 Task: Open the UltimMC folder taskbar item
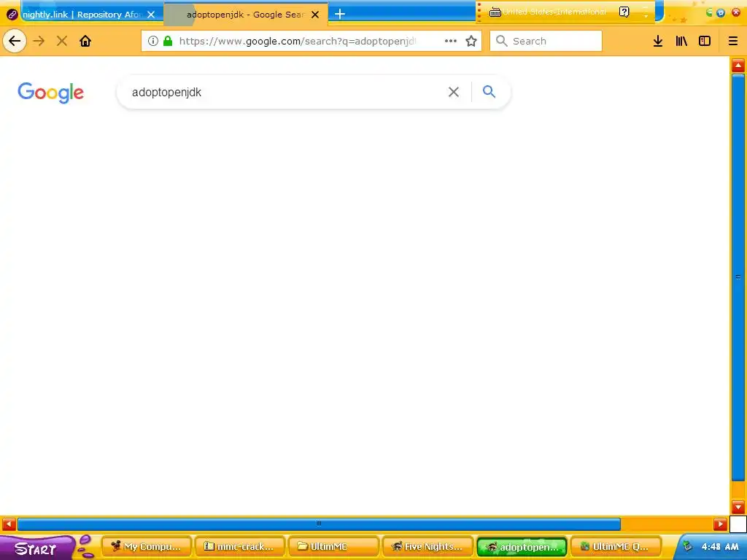pos(333,547)
